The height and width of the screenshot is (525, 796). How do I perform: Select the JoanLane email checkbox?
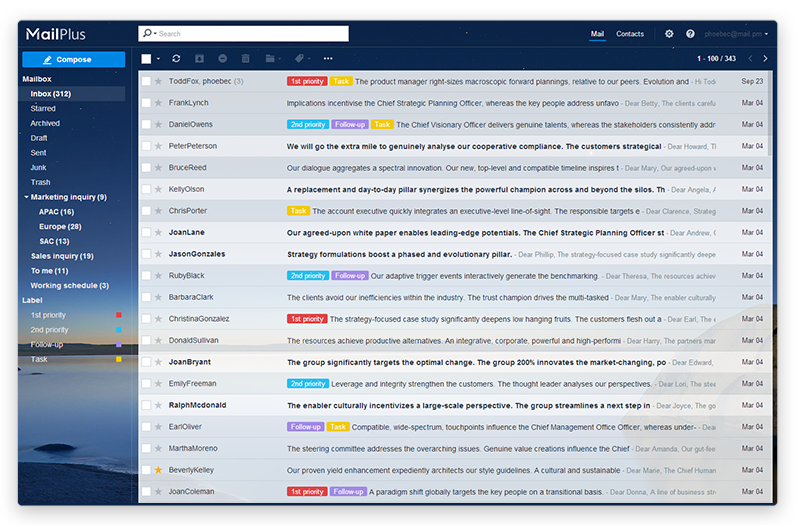tap(146, 232)
